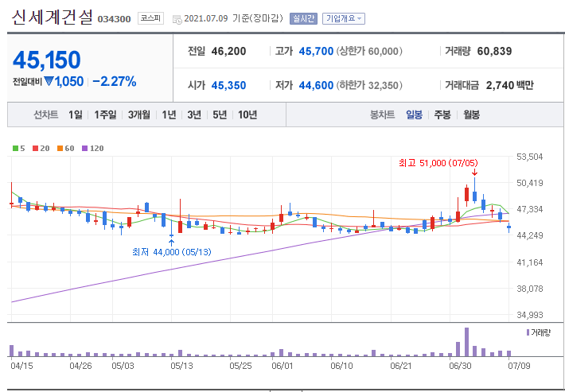Screen dimensions: 565x392
Task: Select the 3개월 line chart tab
Action: pyautogui.click(x=139, y=114)
